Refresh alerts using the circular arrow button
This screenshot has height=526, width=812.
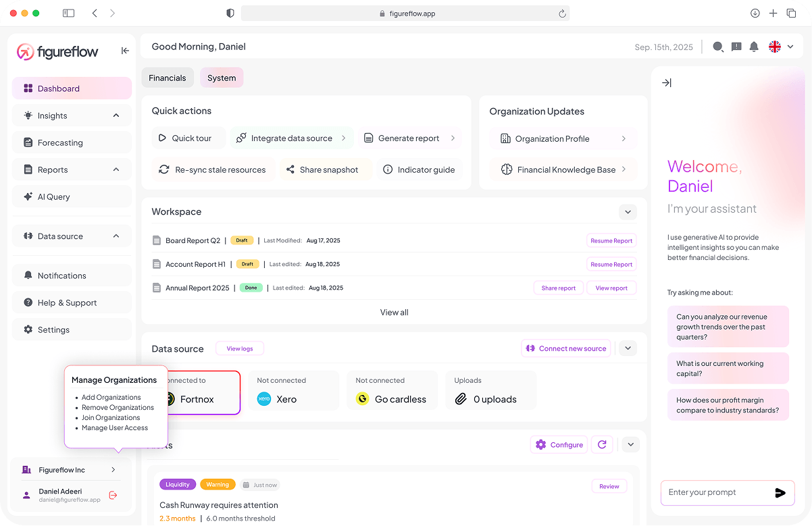coord(602,444)
